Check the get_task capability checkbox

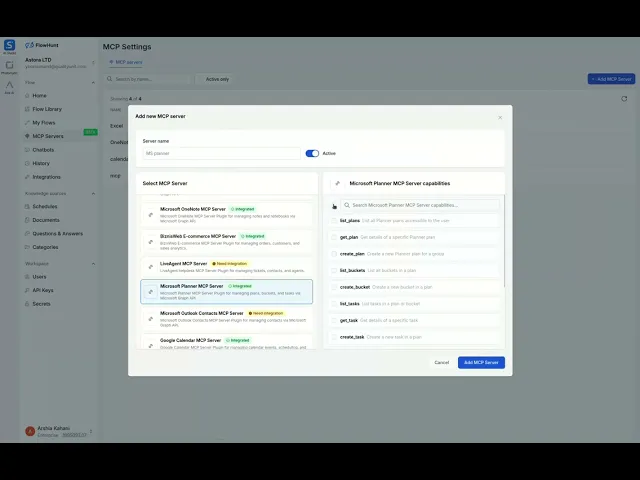(x=334, y=320)
